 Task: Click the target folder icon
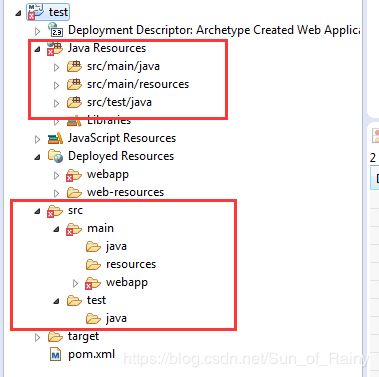coord(55,336)
